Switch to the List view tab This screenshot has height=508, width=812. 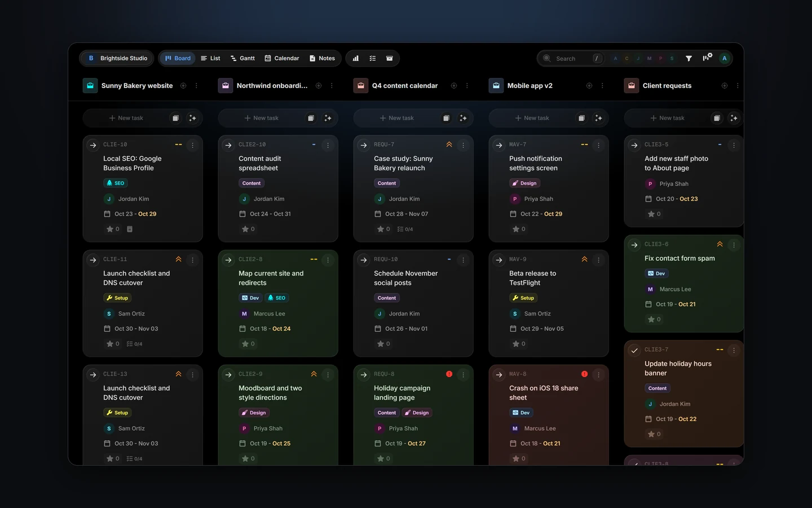point(210,58)
